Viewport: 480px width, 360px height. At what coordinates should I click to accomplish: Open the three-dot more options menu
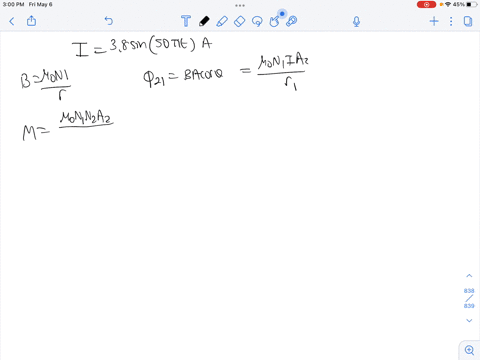(x=451, y=21)
